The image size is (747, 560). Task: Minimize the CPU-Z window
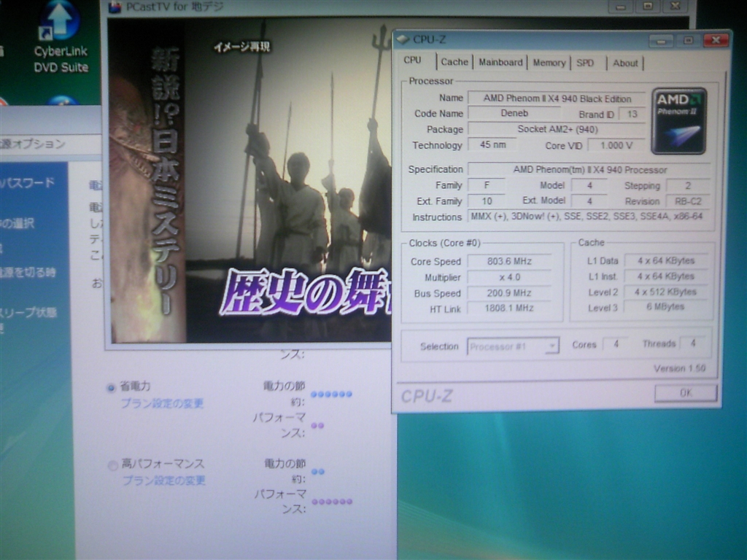coord(661,41)
